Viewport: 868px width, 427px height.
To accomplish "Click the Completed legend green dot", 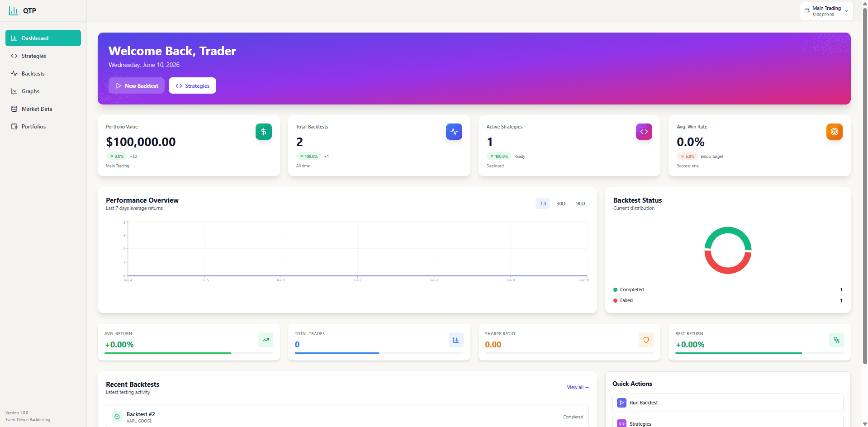I will click(x=615, y=289).
